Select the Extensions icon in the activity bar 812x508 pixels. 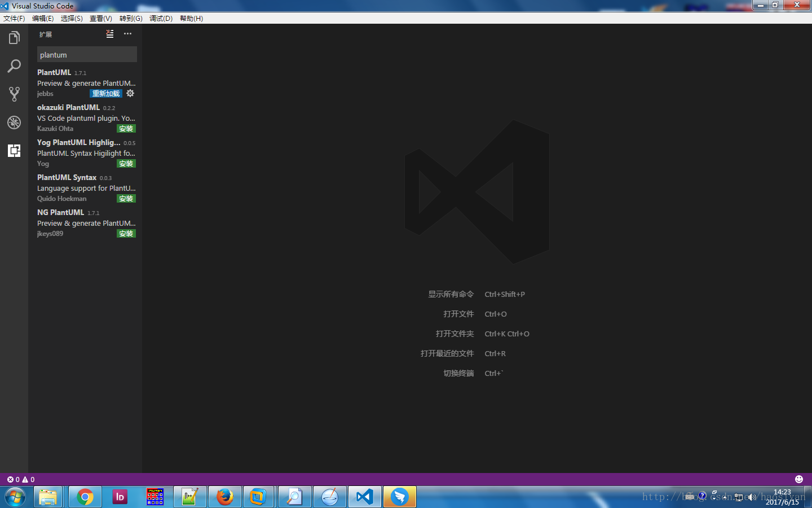[x=14, y=151]
